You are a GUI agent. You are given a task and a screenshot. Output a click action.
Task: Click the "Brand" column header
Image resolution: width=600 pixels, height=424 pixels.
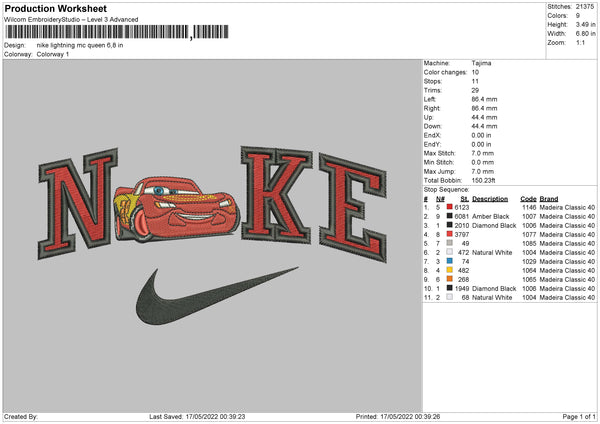pos(549,199)
